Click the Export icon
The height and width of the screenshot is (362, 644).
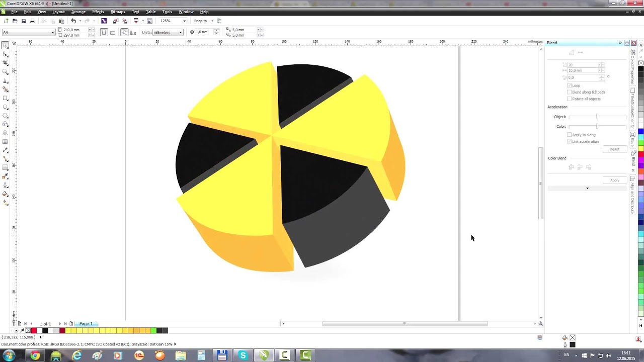[124, 21]
